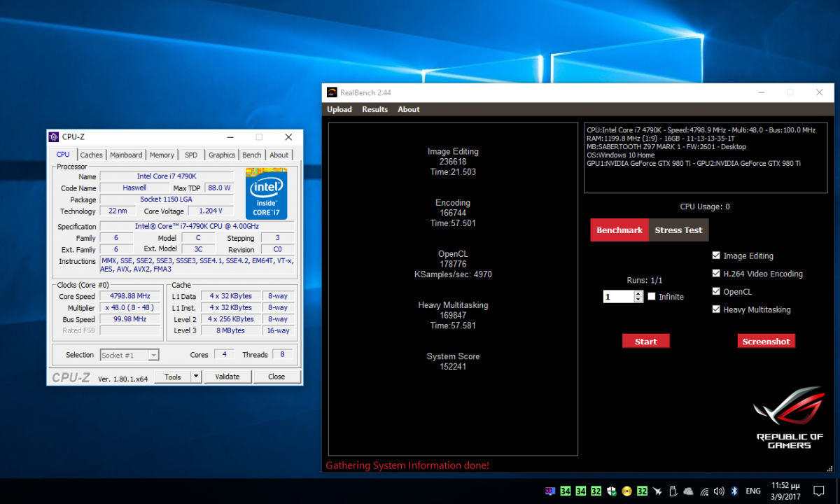The width and height of the screenshot is (840, 504).
Task: Click the airplane mode tray icon
Action: pyautogui.click(x=657, y=491)
